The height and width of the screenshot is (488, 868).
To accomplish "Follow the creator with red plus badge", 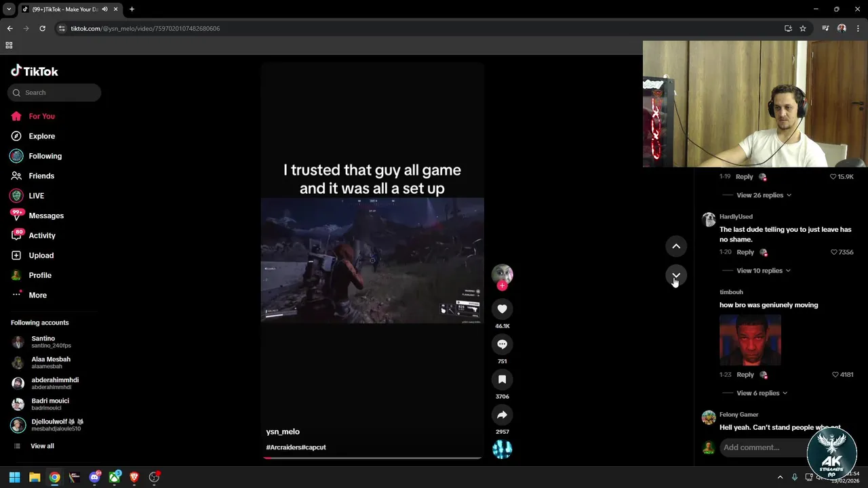I will coord(502,286).
